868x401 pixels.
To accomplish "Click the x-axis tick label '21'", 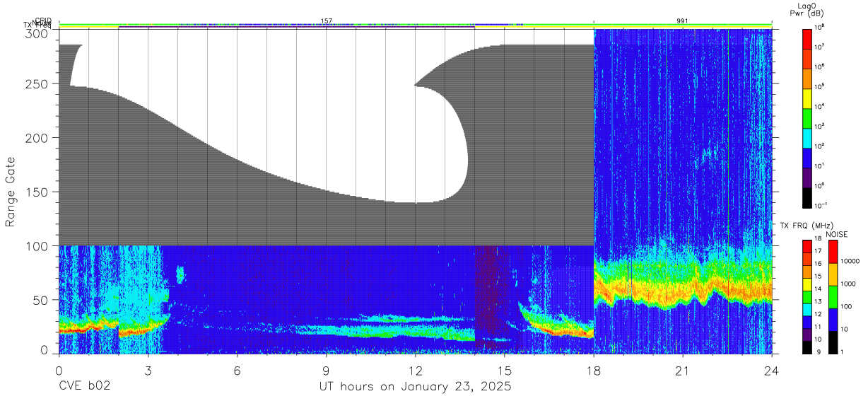I will point(683,371).
